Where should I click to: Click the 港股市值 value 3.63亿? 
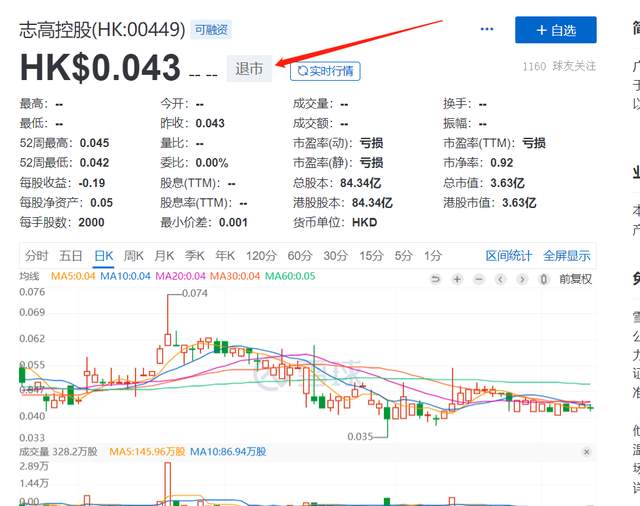519,203
